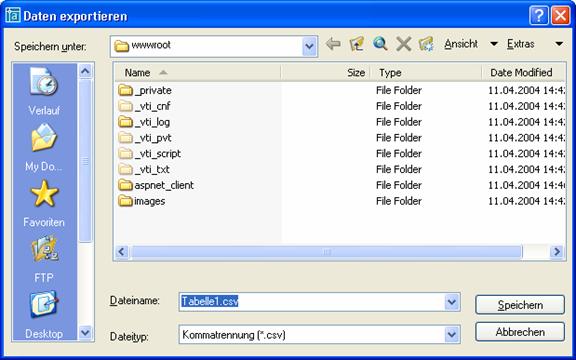Open the Extras menu

(x=521, y=44)
